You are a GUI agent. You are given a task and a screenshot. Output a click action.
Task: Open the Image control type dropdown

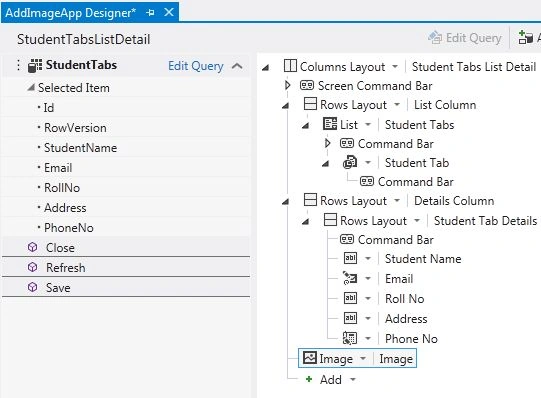tap(363, 359)
